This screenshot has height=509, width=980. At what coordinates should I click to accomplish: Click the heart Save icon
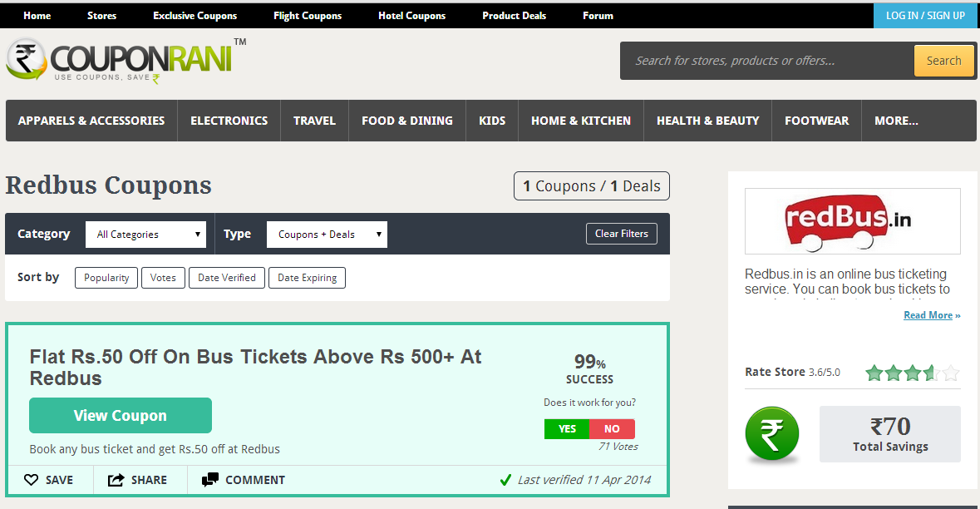tap(31, 480)
